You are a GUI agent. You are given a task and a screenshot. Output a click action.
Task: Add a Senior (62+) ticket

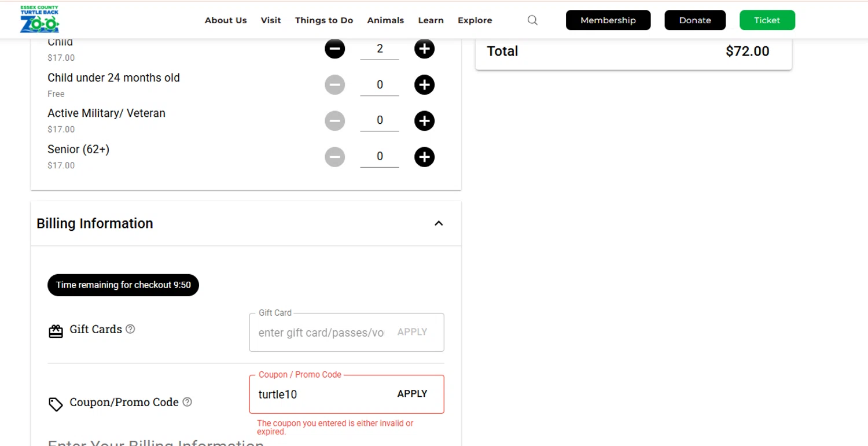(424, 157)
